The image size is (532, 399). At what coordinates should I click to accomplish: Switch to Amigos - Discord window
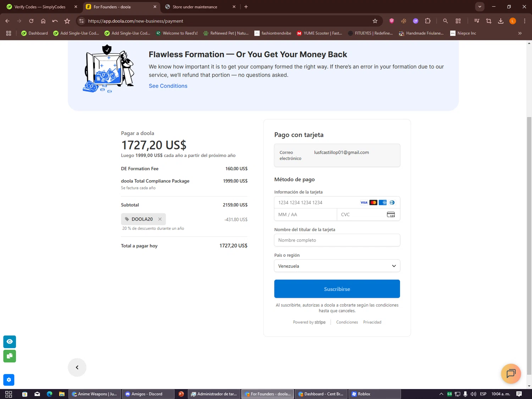point(148,394)
